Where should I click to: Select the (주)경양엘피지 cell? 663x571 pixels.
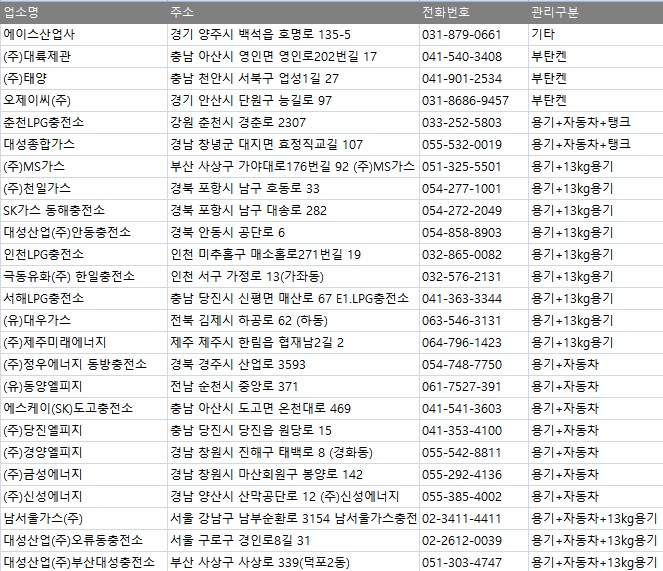pos(84,453)
